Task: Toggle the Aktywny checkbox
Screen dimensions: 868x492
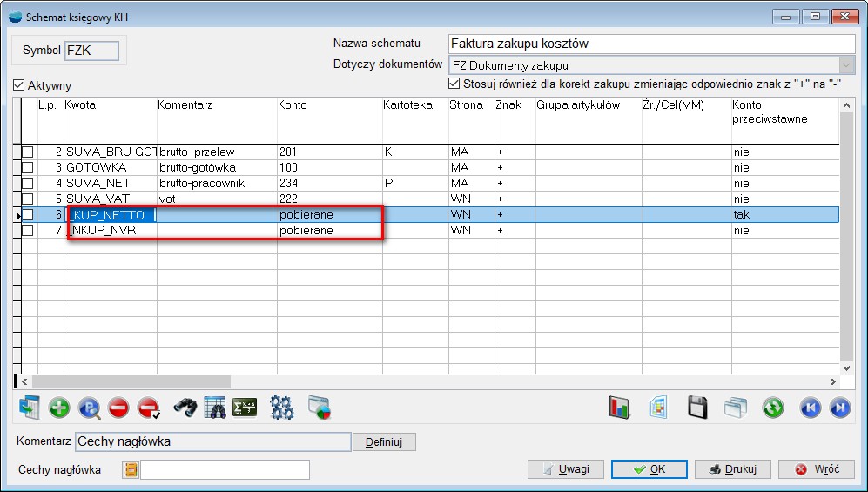Action: pyautogui.click(x=19, y=86)
